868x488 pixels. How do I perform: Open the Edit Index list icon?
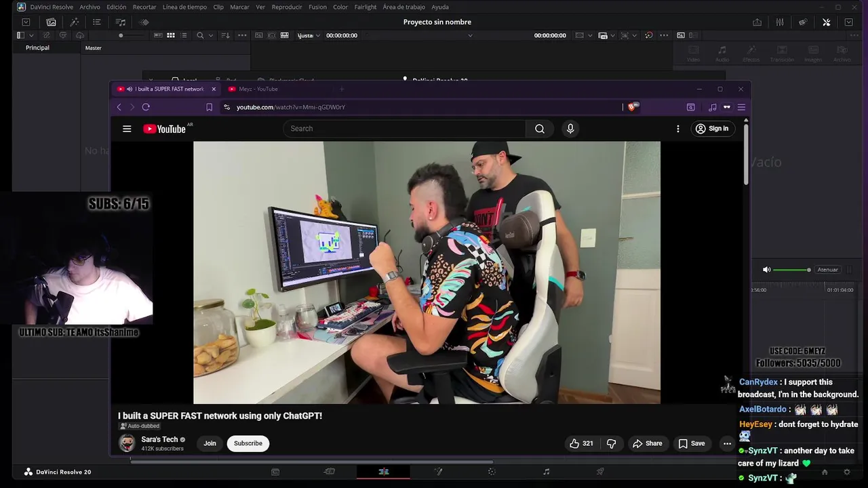click(97, 22)
